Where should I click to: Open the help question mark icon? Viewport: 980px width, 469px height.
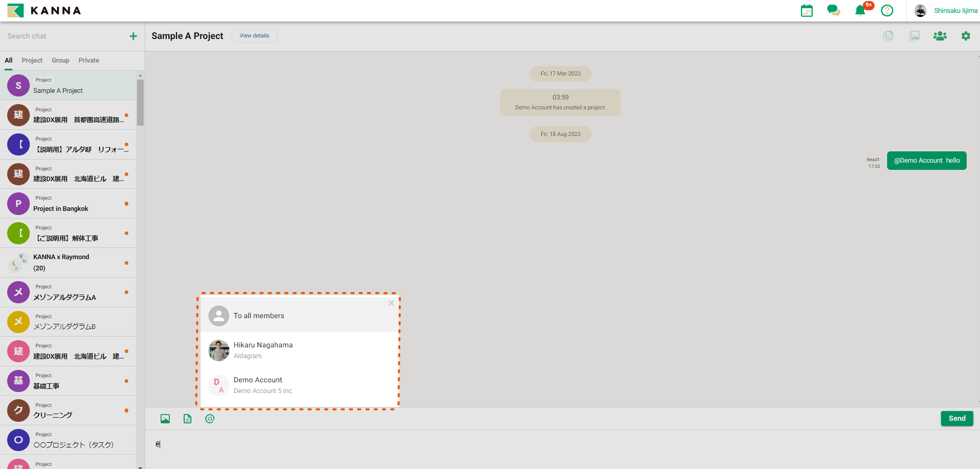[887, 11]
